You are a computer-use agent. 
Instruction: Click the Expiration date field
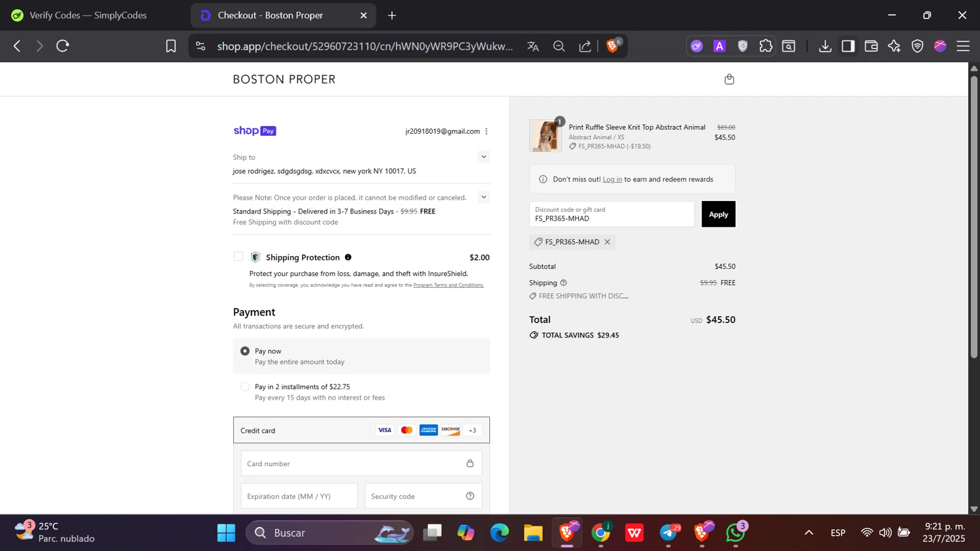[299, 496]
